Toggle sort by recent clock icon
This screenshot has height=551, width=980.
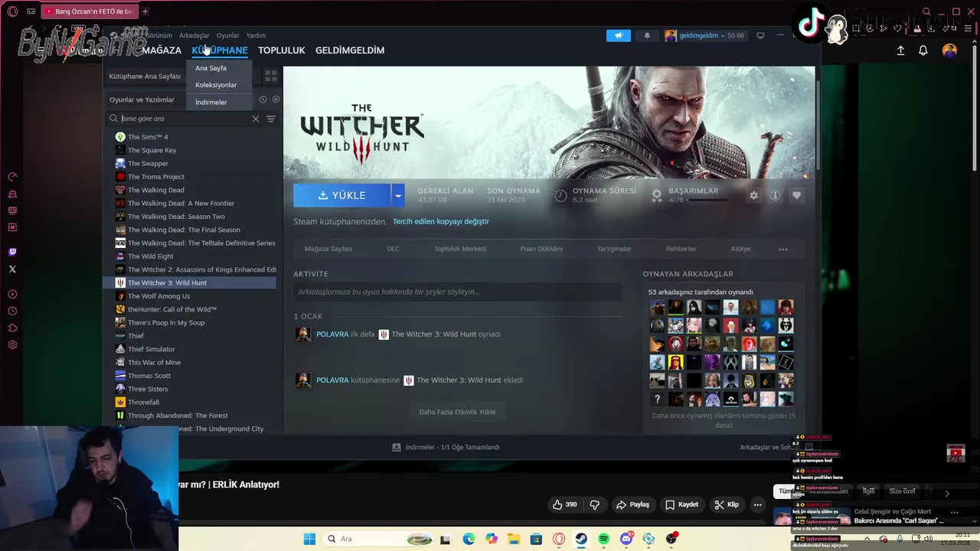(x=263, y=99)
